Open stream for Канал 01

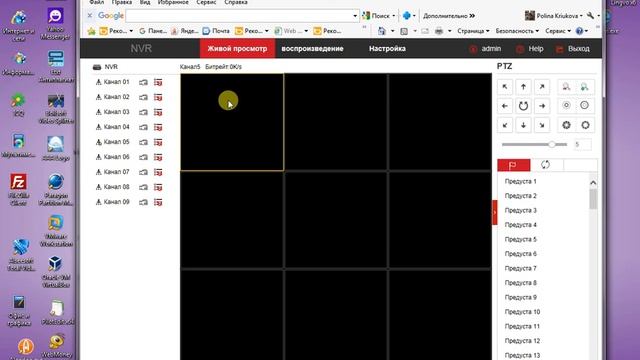(143, 82)
